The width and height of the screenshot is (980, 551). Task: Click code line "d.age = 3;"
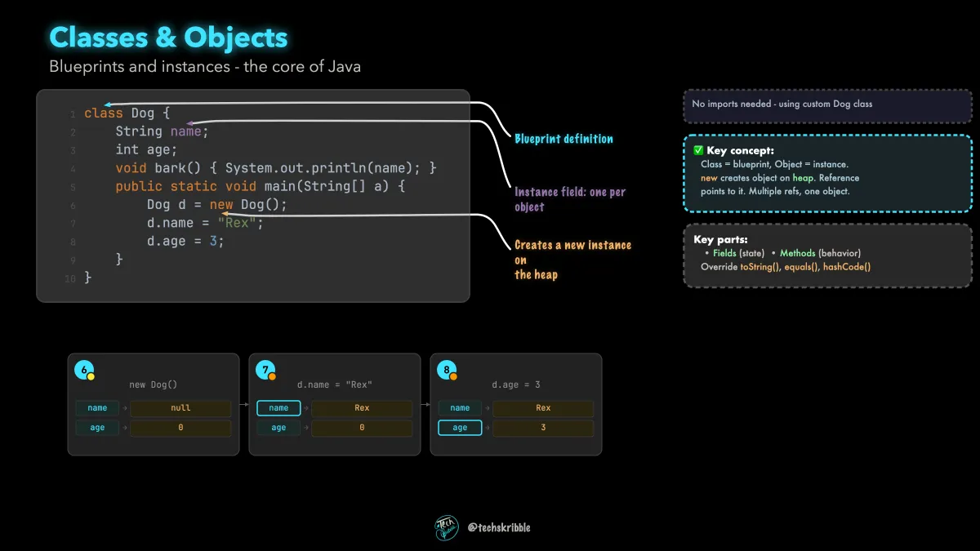tap(185, 242)
